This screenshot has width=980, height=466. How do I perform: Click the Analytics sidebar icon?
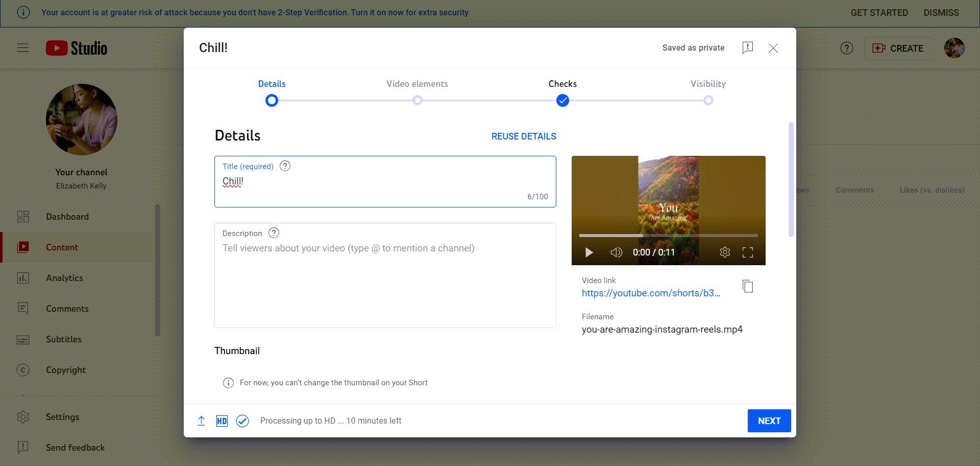[x=23, y=278]
